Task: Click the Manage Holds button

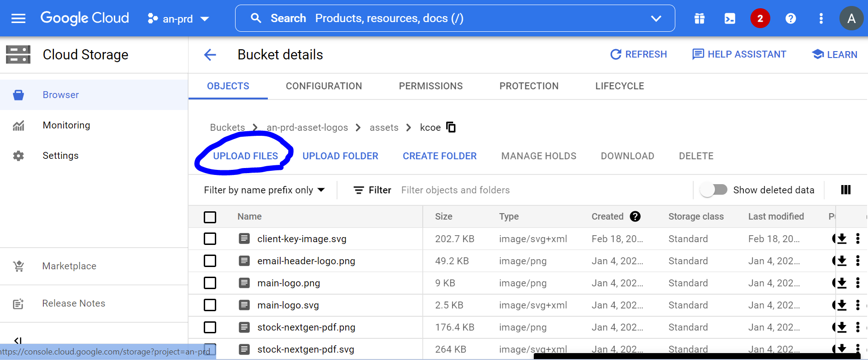Action: tap(538, 156)
